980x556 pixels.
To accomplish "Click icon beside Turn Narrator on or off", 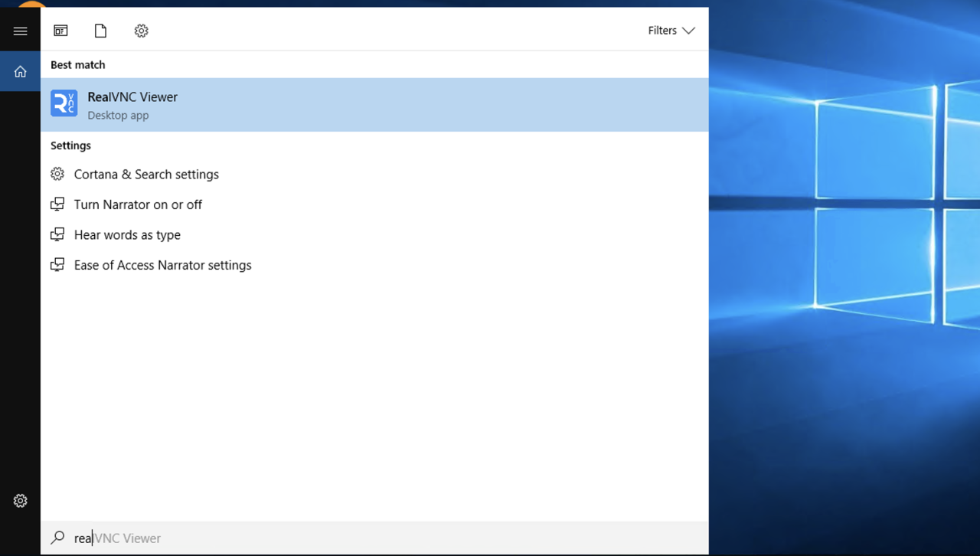I will (x=57, y=204).
